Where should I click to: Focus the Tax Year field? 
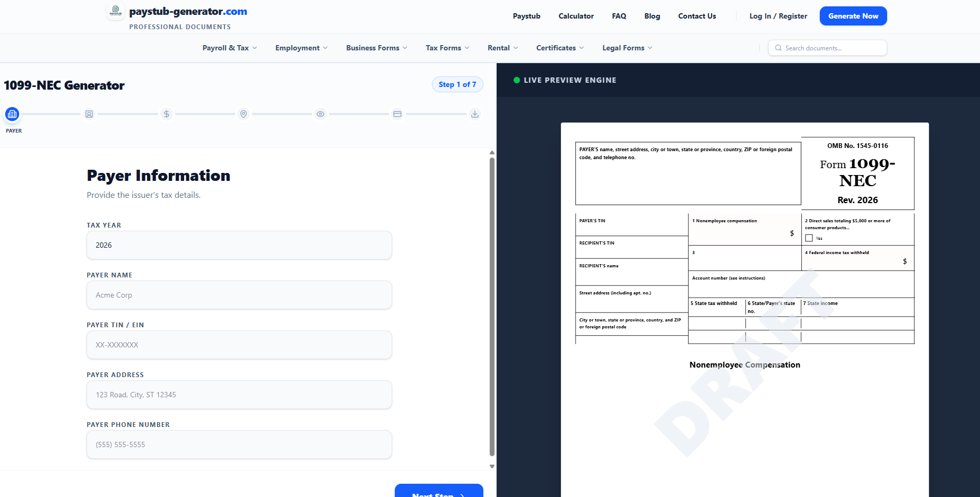coord(239,245)
